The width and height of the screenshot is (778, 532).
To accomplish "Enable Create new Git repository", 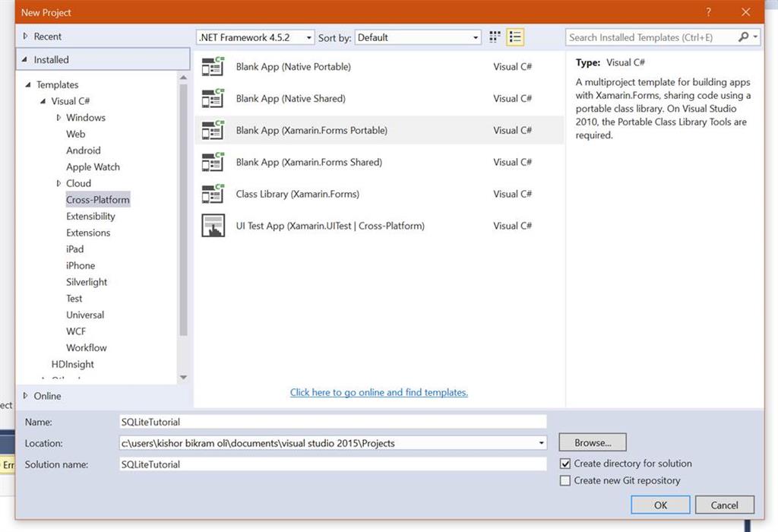I will pos(565,480).
